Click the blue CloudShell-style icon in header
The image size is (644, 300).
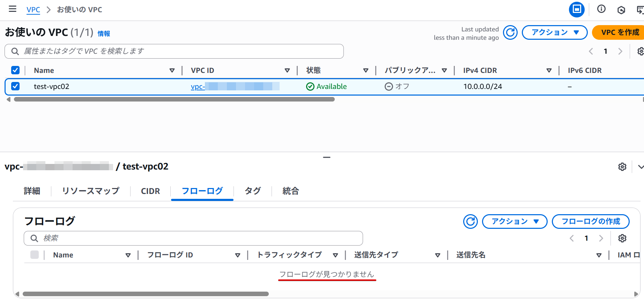(577, 9)
